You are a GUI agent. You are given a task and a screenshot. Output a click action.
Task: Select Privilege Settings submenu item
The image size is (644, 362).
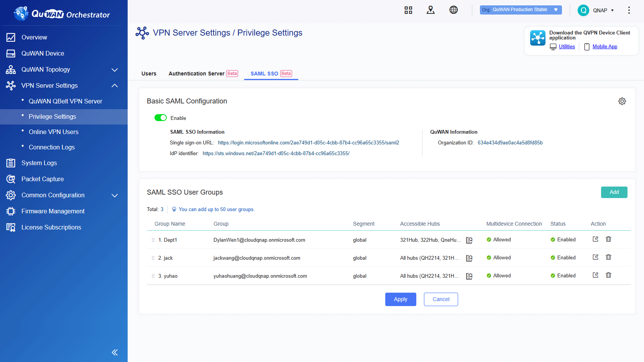click(64, 116)
